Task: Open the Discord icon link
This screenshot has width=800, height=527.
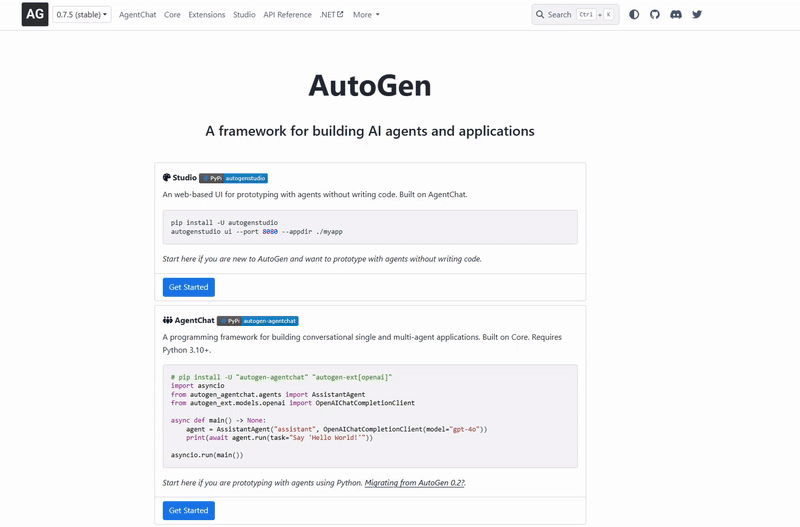Action: (676, 15)
